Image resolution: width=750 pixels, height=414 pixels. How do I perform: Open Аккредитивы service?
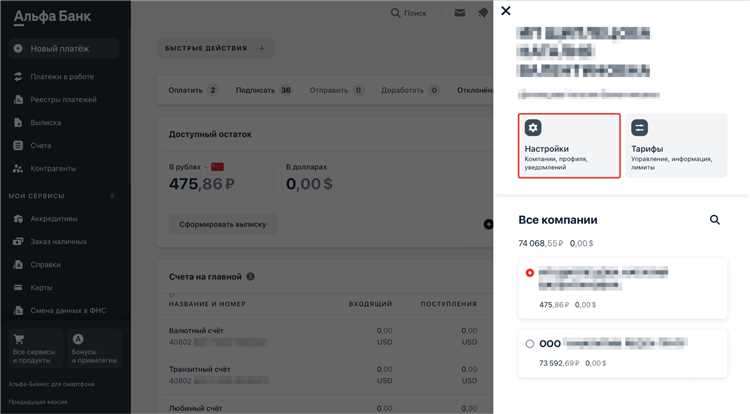[x=54, y=218]
